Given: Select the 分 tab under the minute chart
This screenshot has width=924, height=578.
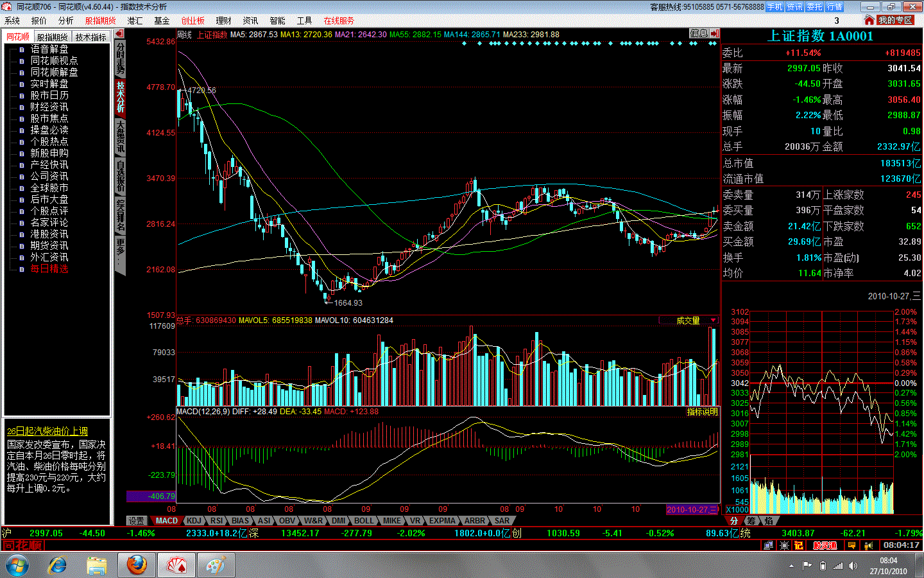Looking at the screenshot, I should tap(735, 521).
